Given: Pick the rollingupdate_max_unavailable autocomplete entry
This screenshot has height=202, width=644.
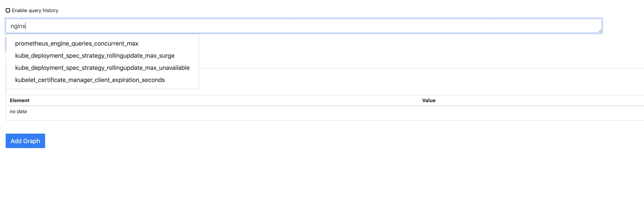Looking at the screenshot, I should click(102, 68).
